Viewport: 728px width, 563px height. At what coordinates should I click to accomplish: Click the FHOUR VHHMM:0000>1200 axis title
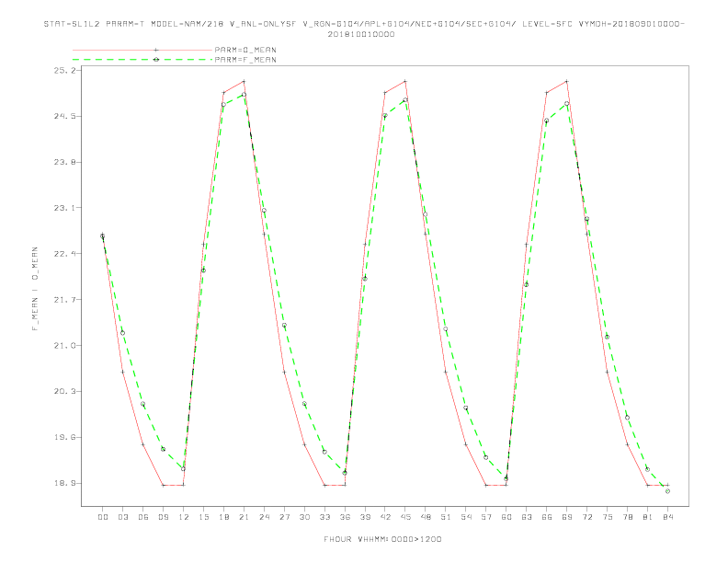(382, 539)
